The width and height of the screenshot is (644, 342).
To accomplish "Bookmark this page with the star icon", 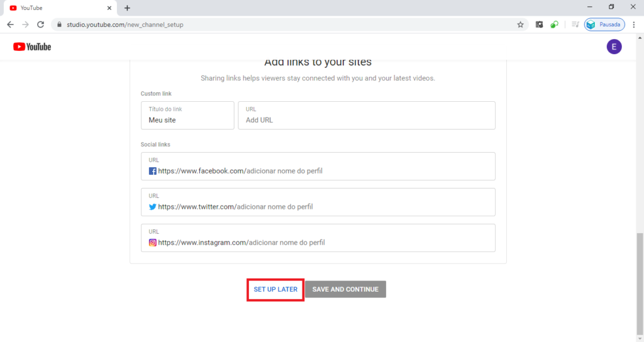I will click(x=520, y=25).
